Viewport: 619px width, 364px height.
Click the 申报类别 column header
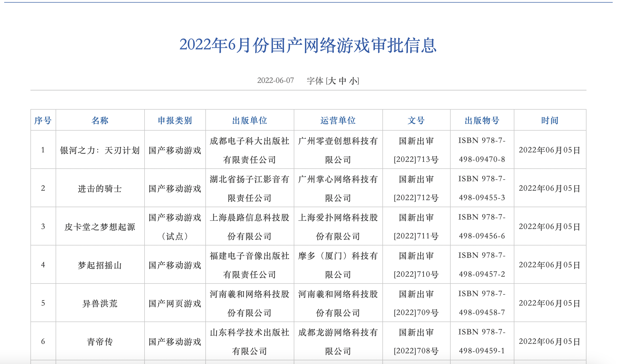point(175,120)
